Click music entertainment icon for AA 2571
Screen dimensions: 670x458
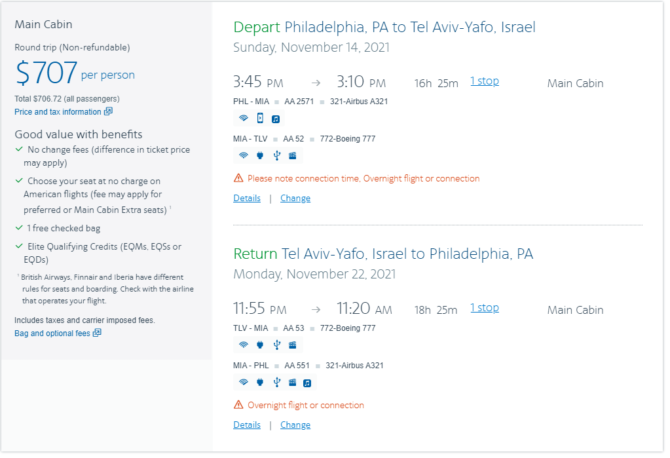276,119
